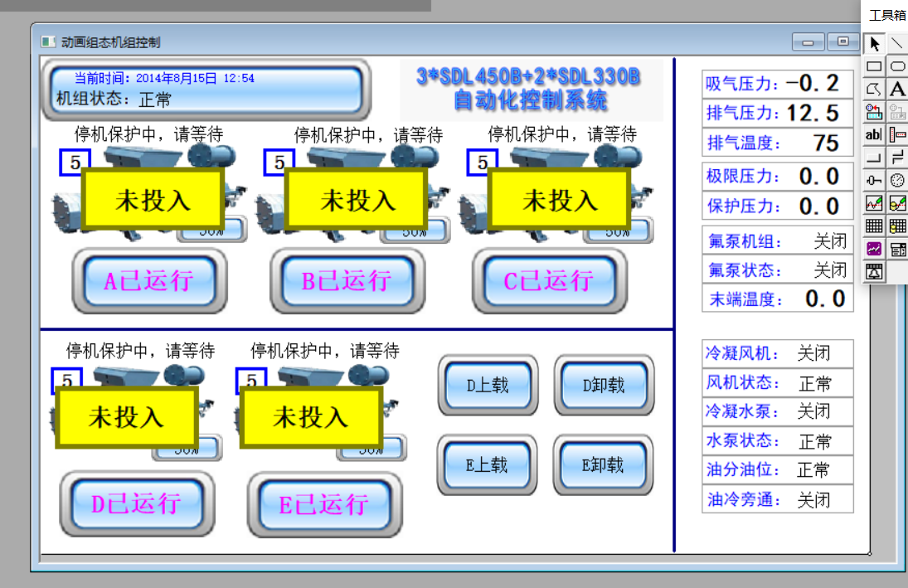Select the text label 'A' tool

pos(897,89)
